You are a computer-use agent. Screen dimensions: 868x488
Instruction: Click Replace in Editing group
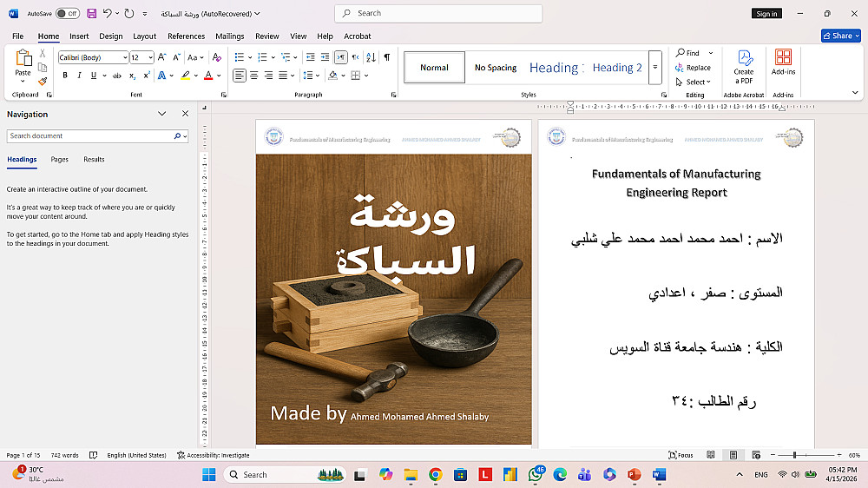pos(693,68)
